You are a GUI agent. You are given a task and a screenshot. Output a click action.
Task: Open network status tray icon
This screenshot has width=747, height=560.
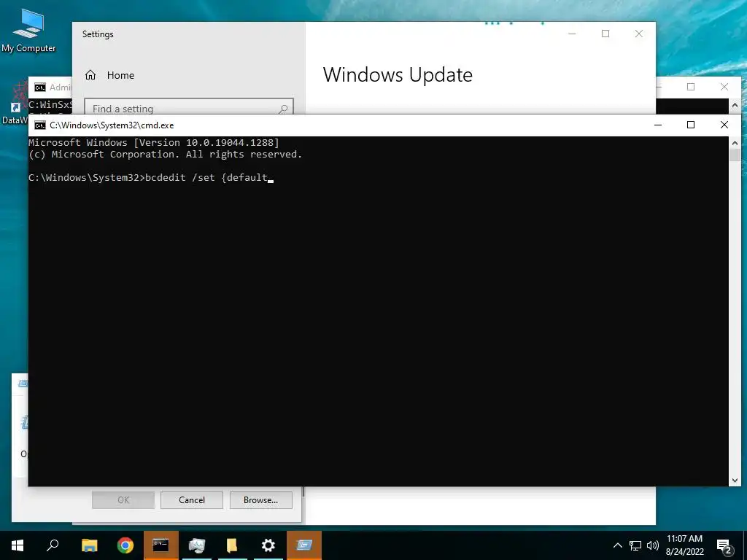click(x=635, y=545)
